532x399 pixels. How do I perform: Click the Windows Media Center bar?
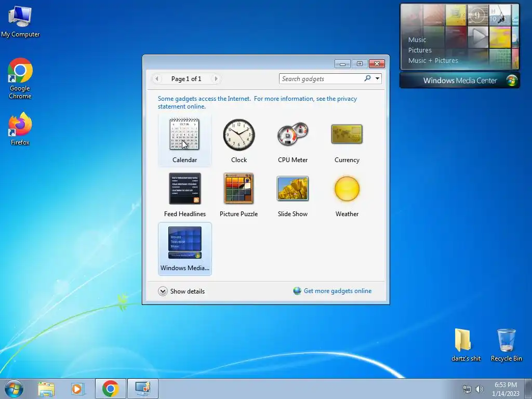pyautogui.click(x=460, y=81)
